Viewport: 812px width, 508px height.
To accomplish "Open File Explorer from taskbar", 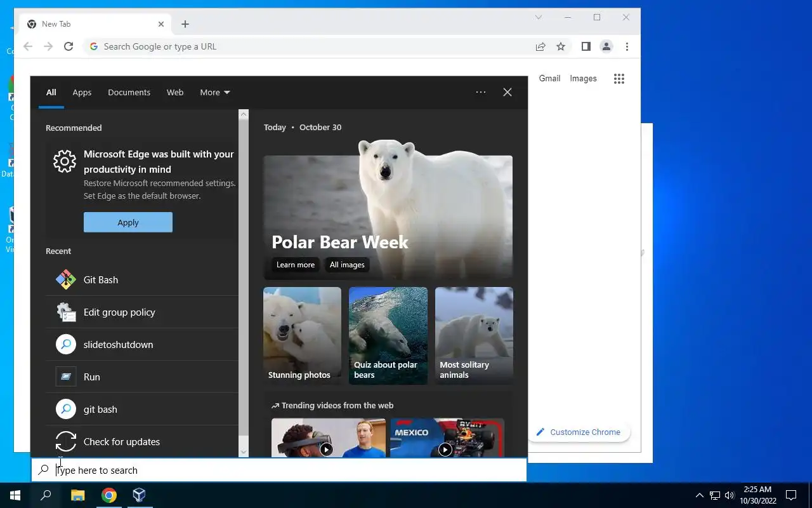I will (77, 495).
